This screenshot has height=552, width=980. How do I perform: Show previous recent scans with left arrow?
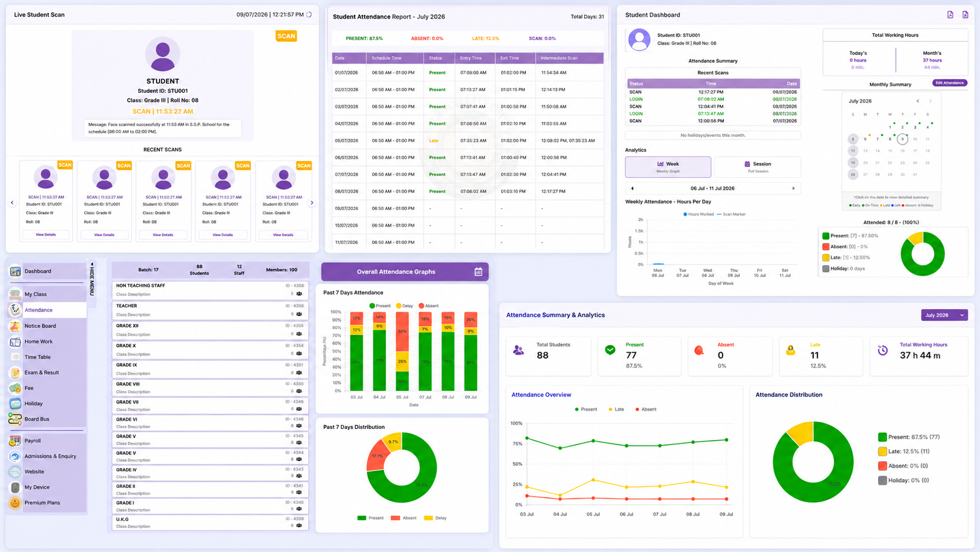(x=12, y=202)
